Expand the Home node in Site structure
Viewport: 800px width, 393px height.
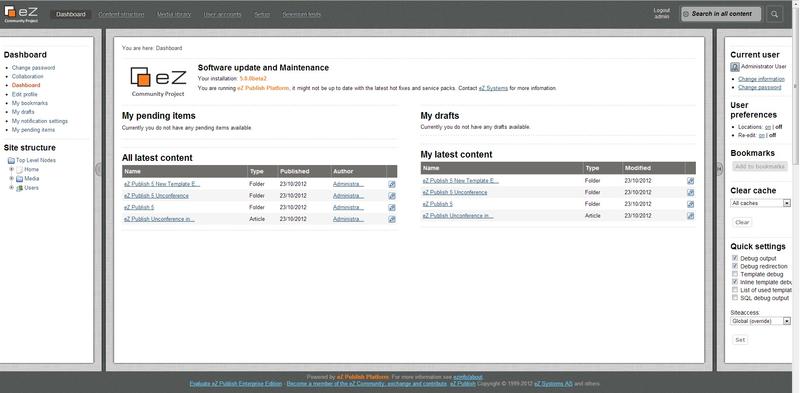12,169
